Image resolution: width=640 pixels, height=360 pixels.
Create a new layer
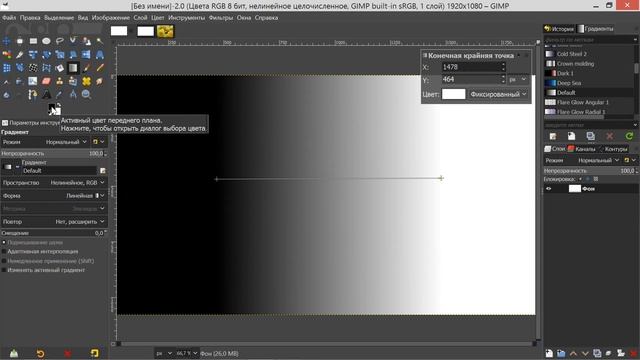click(x=549, y=353)
